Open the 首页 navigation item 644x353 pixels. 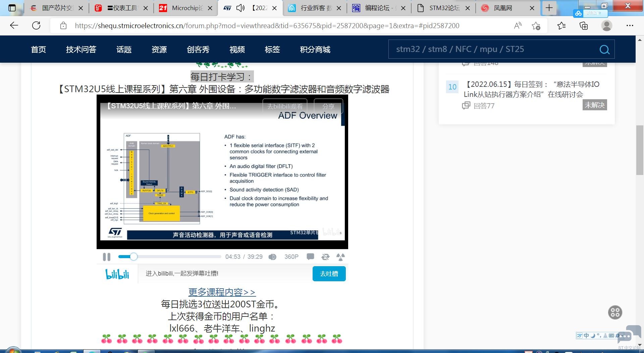coord(39,50)
